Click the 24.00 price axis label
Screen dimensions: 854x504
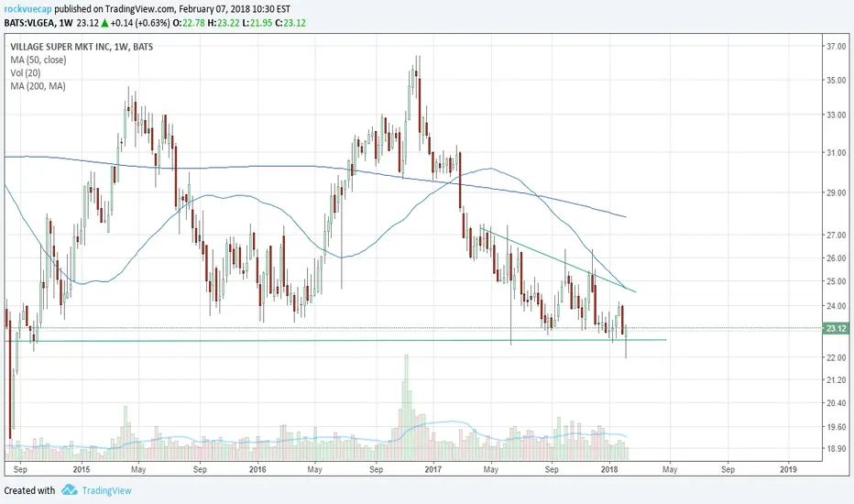point(837,306)
